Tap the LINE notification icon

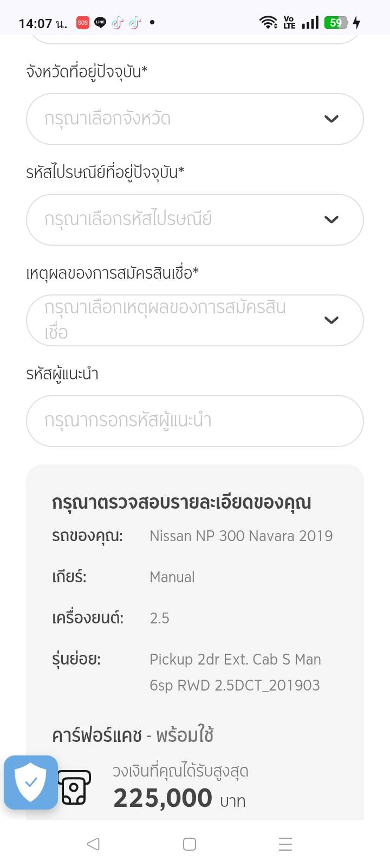pyautogui.click(x=100, y=23)
